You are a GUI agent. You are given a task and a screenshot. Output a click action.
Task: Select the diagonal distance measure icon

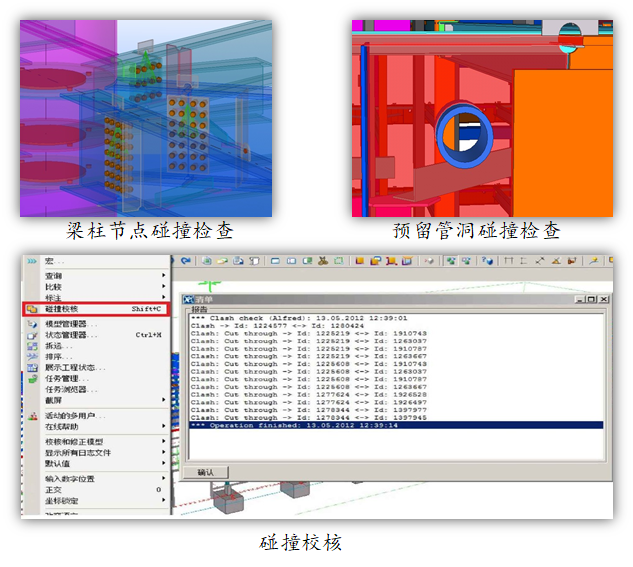tap(540, 261)
